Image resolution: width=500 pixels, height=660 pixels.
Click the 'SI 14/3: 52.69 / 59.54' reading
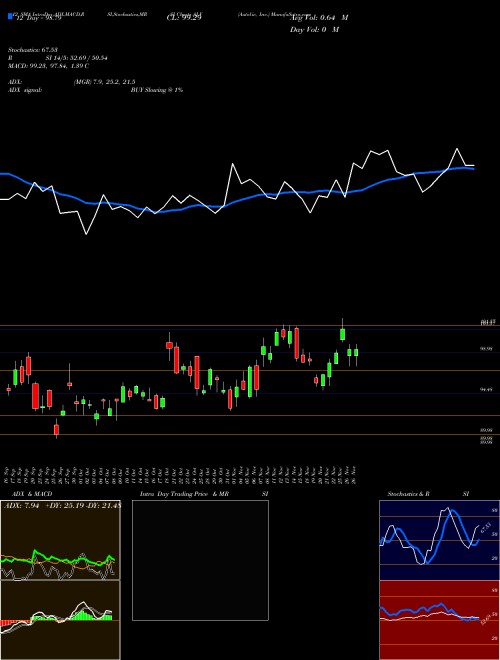tap(76, 58)
